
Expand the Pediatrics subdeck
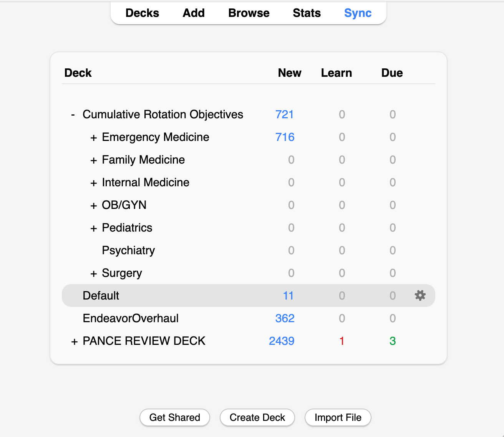click(x=94, y=228)
